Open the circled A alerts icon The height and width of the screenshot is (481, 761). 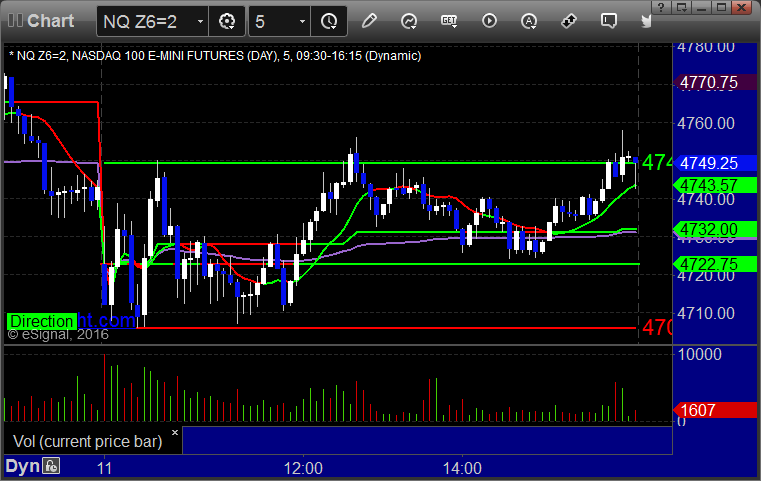[x=529, y=21]
